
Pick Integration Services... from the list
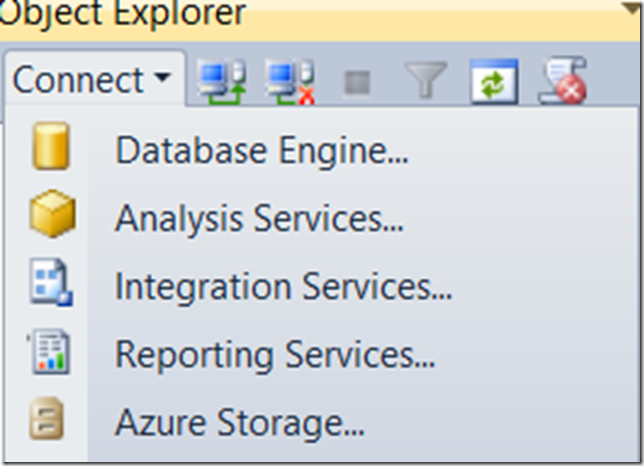click(283, 287)
